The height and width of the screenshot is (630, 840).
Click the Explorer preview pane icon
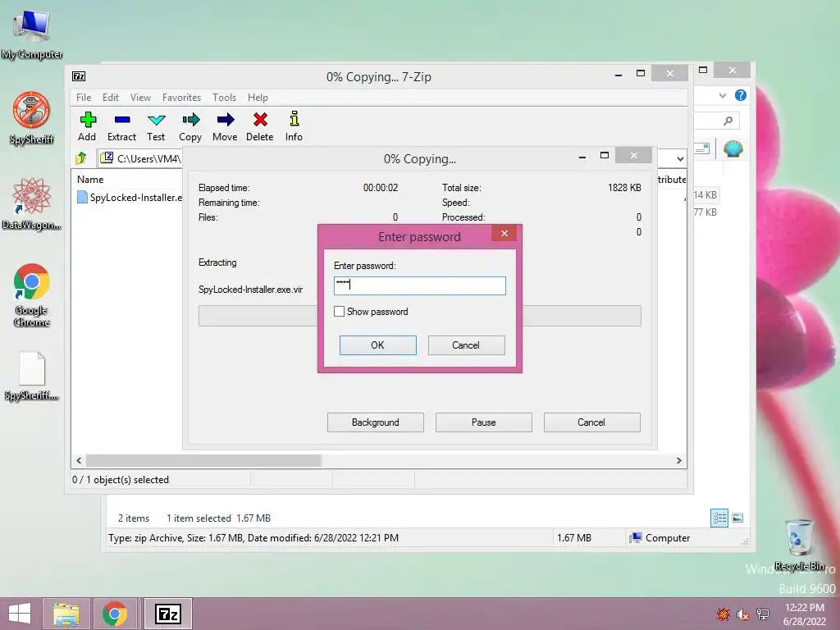pyautogui.click(x=701, y=148)
